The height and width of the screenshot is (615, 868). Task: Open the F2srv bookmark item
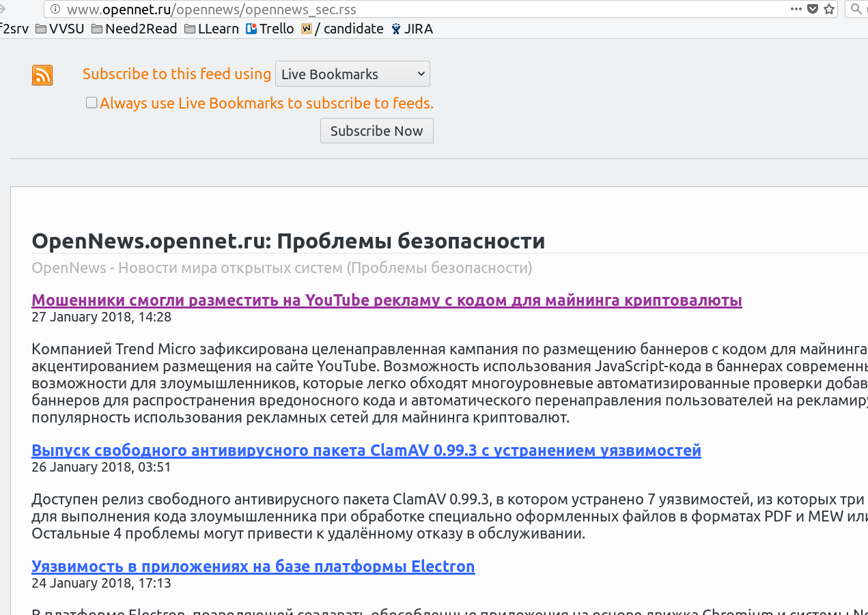click(14, 29)
